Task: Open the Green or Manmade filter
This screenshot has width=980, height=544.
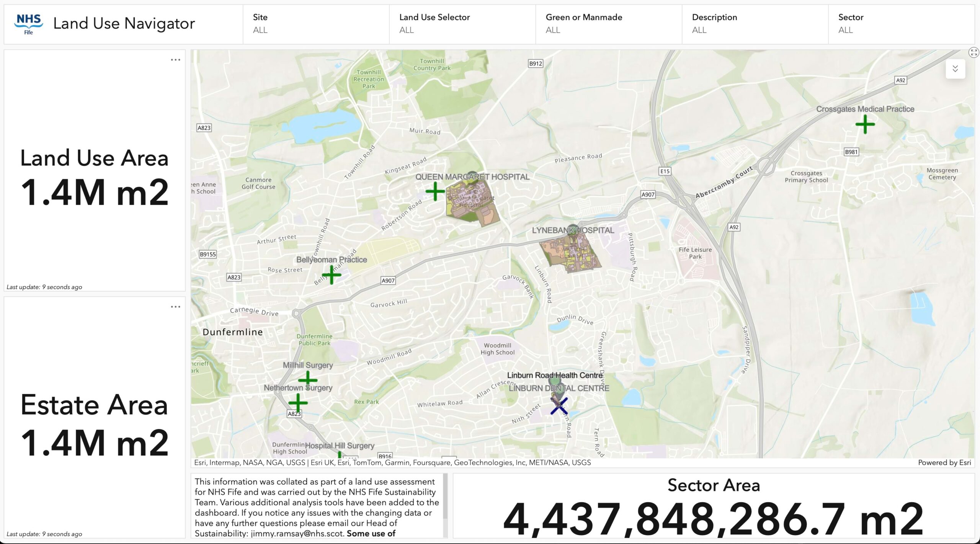Action: click(608, 24)
